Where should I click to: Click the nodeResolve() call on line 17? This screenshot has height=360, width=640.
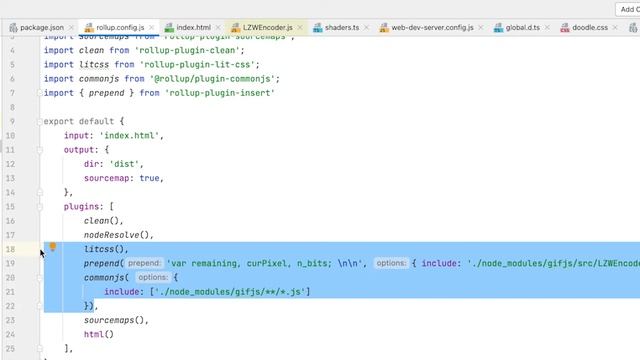click(x=116, y=235)
